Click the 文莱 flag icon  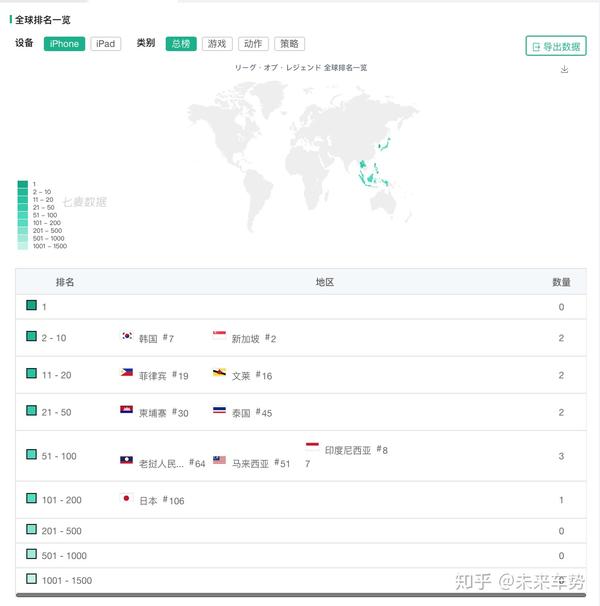click(219, 373)
